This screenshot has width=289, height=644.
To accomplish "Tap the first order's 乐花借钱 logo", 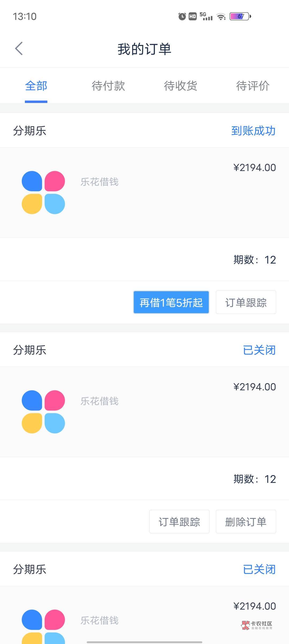I will coord(43,193).
